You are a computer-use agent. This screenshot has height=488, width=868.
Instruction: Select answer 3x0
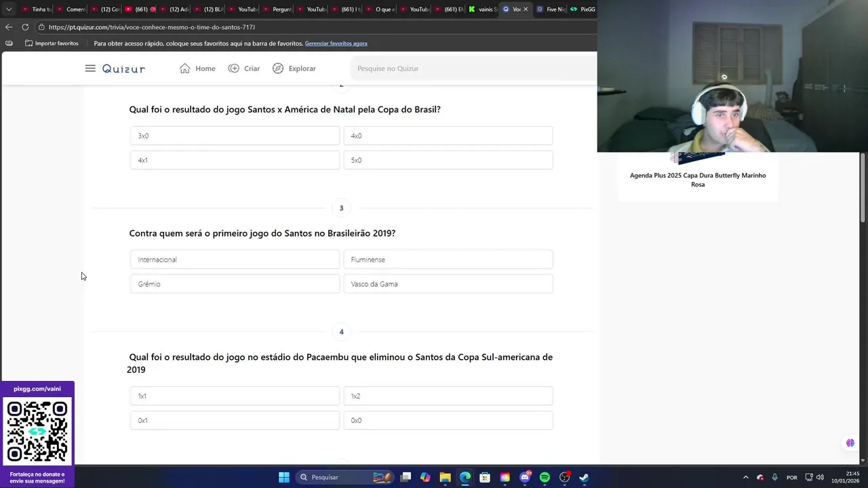coord(235,136)
